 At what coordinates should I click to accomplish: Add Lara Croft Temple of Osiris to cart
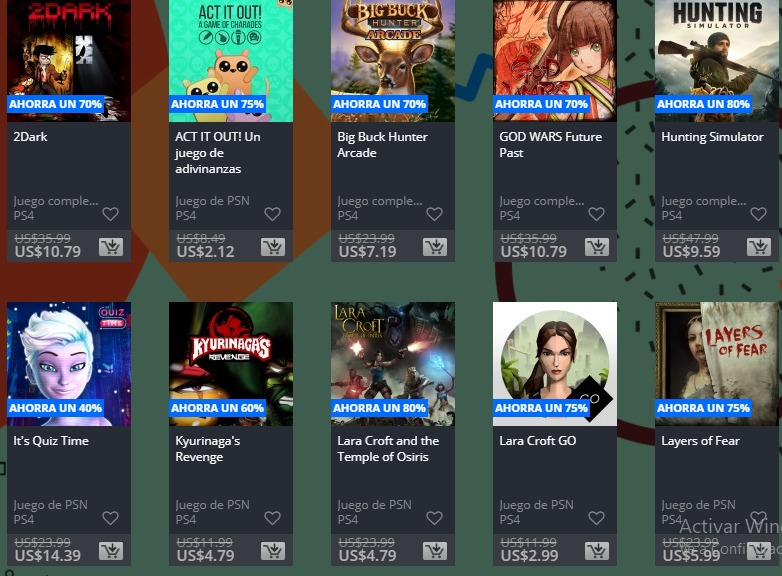pos(435,551)
